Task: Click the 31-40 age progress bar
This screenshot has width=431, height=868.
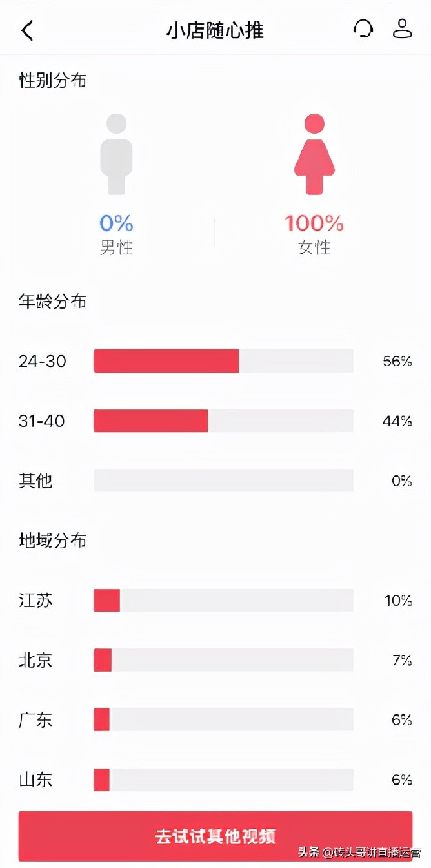Action: pos(223,421)
